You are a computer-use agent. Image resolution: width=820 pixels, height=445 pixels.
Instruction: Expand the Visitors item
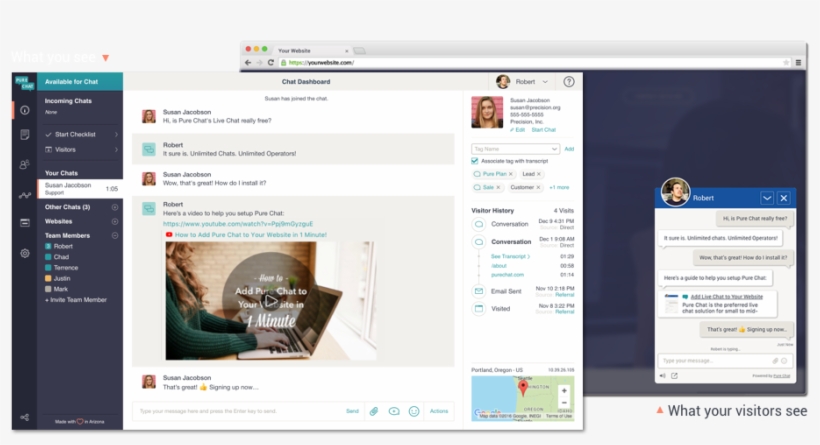pyautogui.click(x=81, y=150)
